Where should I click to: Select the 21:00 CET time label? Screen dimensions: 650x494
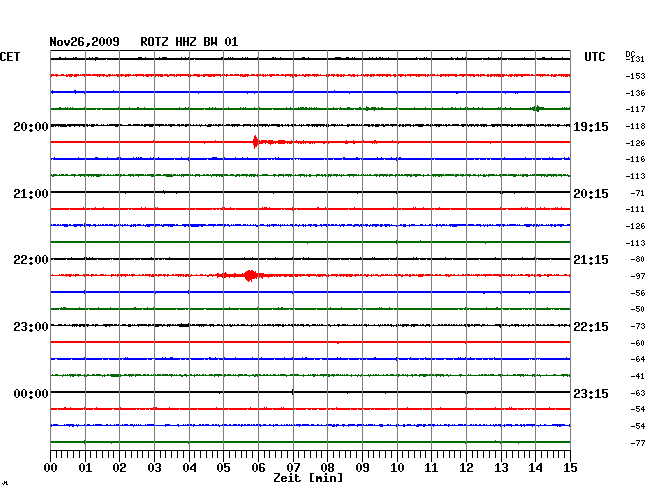31,194
